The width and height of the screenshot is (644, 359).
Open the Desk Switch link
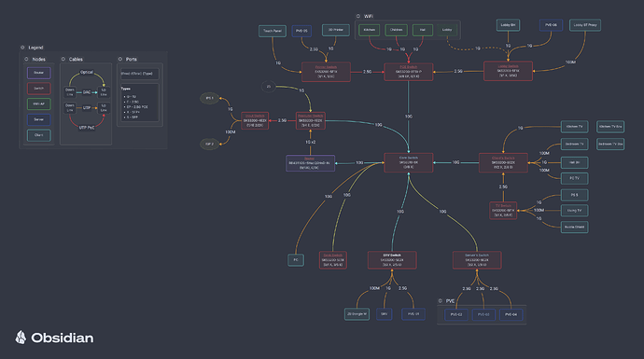point(332,255)
